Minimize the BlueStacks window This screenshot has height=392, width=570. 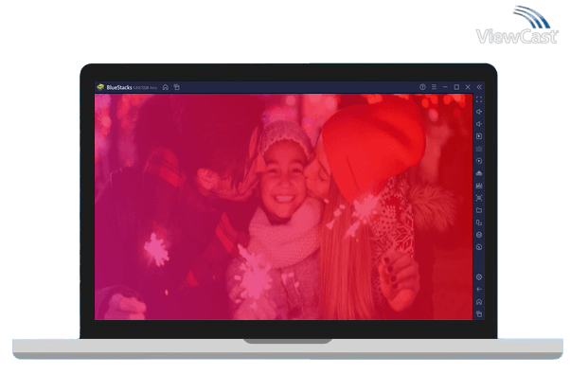[x=445, y=87]
